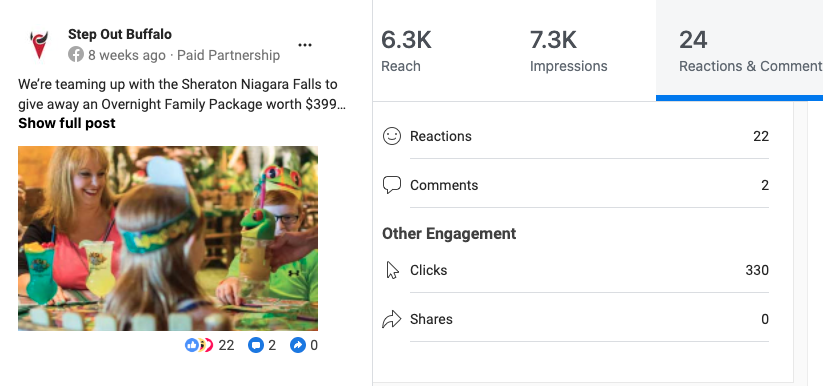Open the post photo thumbnail

point(168,238)
